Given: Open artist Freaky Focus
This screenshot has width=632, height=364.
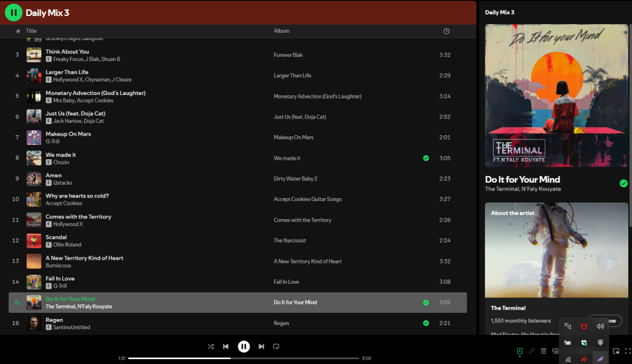Looking at the screenshot, I should point(68,59).
